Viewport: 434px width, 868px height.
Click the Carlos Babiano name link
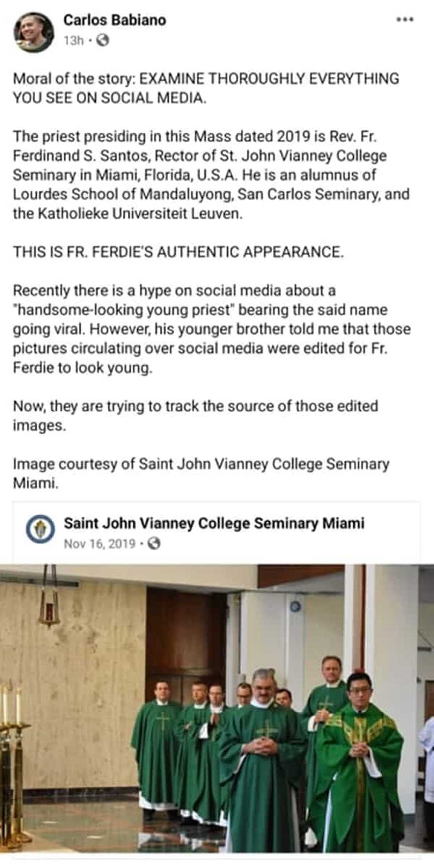(115, 20)
